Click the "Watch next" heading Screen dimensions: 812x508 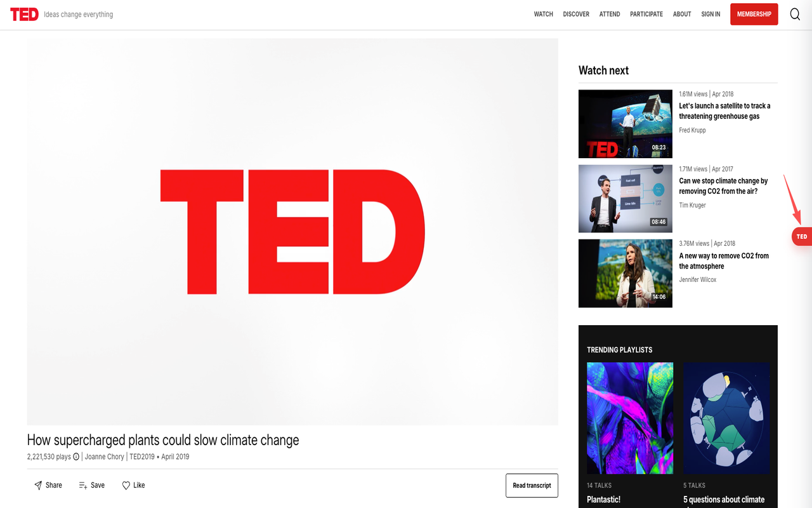click(603, 70)
